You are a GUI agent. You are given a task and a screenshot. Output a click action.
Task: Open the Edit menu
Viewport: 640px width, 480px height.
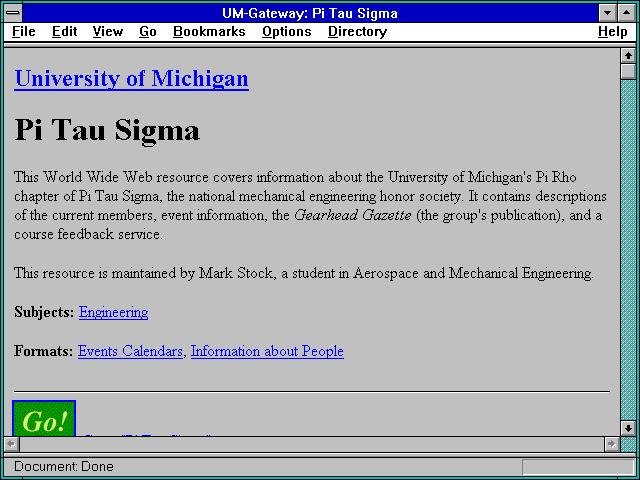click(64, 32)
